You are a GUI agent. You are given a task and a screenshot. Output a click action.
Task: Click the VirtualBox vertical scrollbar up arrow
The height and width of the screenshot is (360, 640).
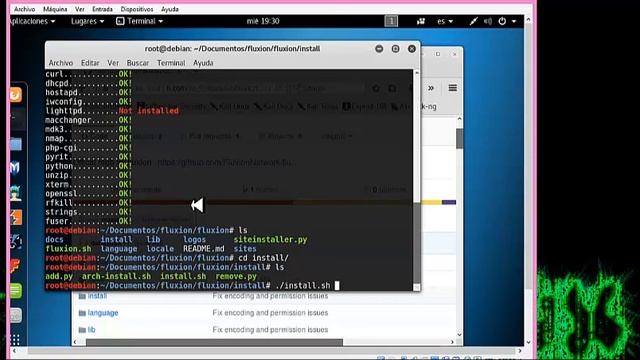click(528, 20)
